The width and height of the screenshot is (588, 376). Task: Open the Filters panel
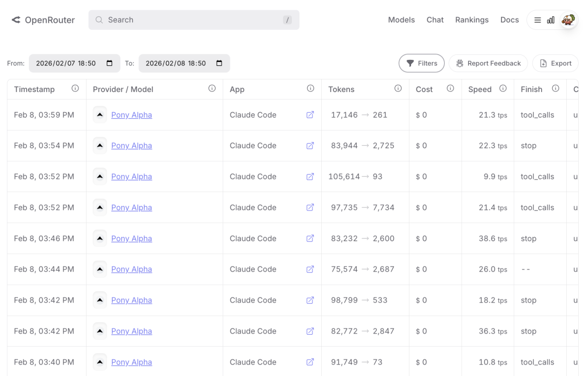tap(421, 63)
